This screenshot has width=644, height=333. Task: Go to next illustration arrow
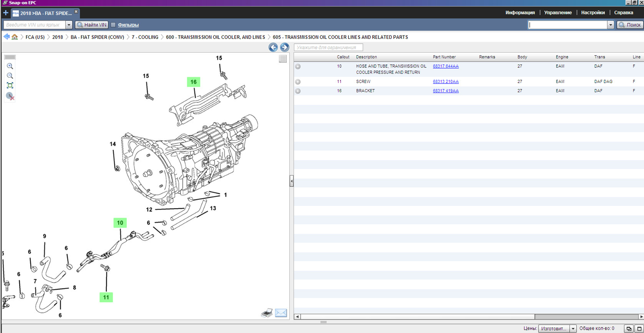(x=284, y=47)
